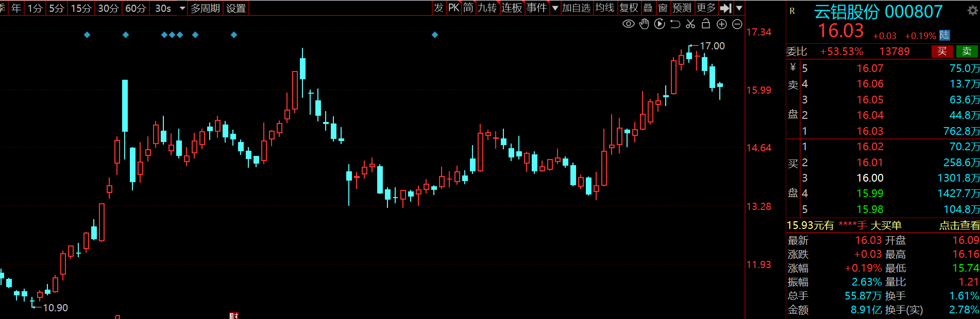Viewport: 980px width, 319px height.
Task: Click the rightmost blue diamond event marker
Action: point(435,34)
